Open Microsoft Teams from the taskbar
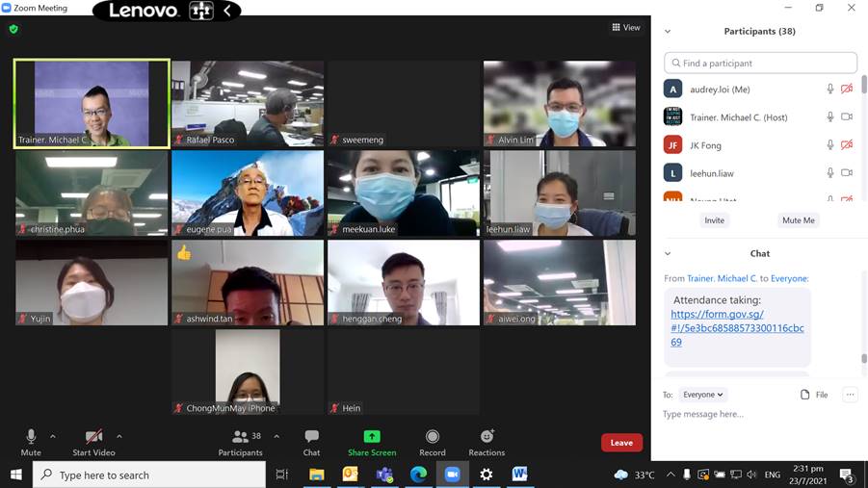Viewport: 868px width, 488px height. 384,475
